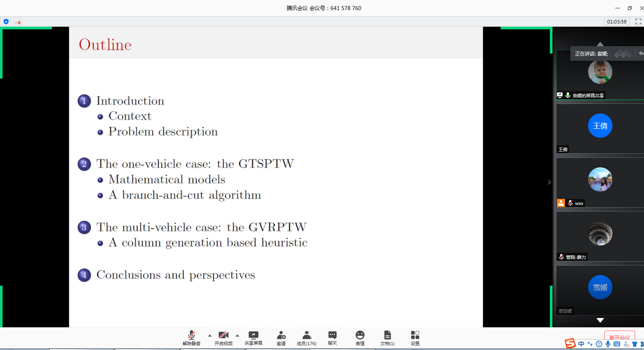
Task: Show the members list 成员(176)
Action: pos(307,338)
